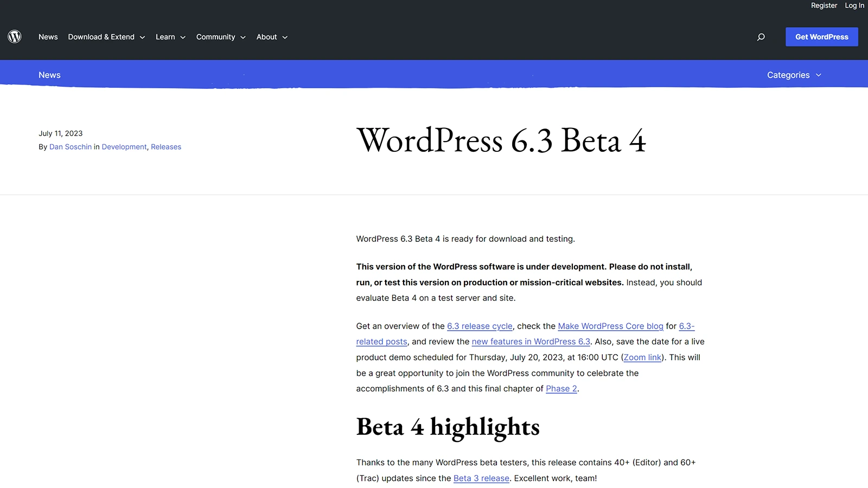Click the News heading in blue bar

49,75
